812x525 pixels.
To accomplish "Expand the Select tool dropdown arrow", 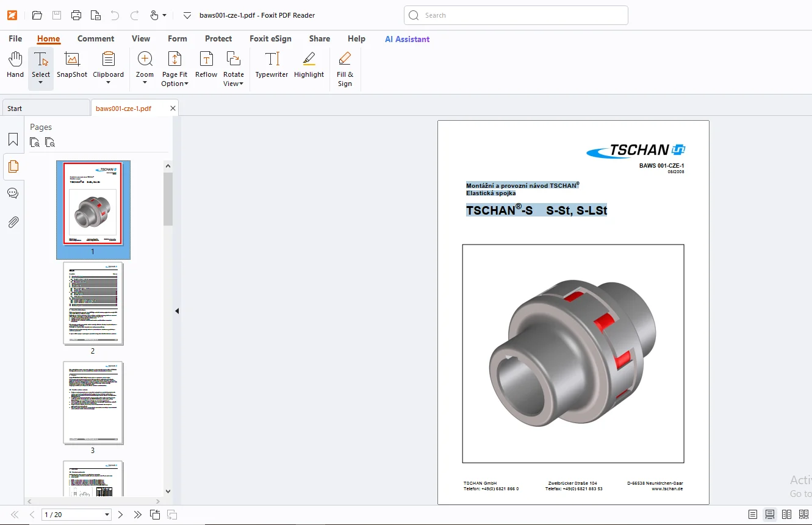I will click(41, 82).
